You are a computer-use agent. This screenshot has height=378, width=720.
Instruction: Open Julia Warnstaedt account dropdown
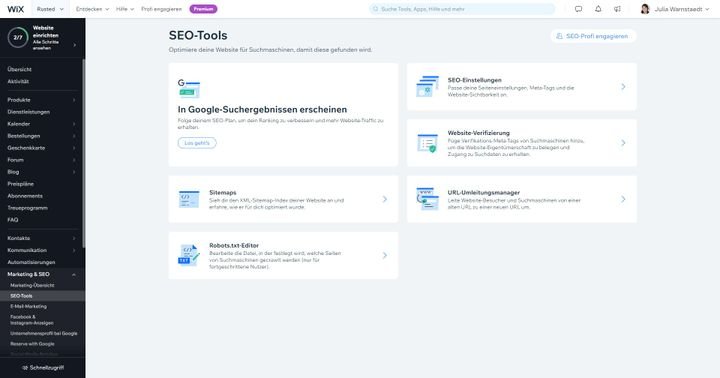(682, 9)
